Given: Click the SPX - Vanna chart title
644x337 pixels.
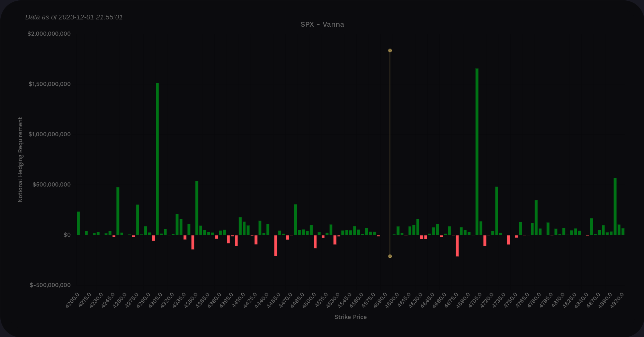Looking at the screenshot, I should tap(322, 24).
